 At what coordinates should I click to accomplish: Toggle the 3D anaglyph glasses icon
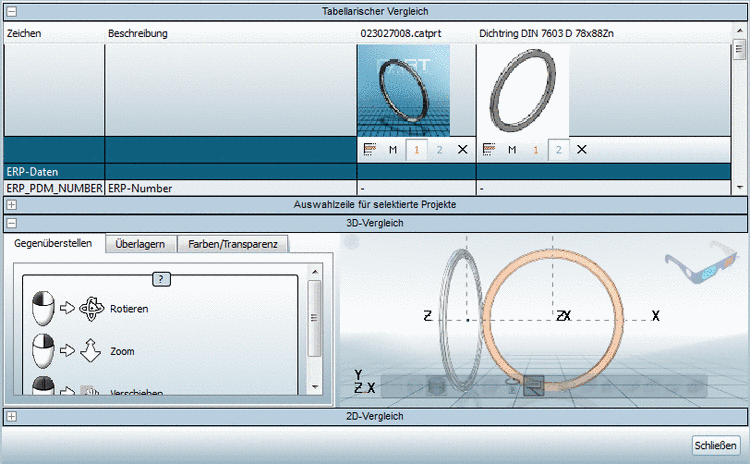(701, 262)
